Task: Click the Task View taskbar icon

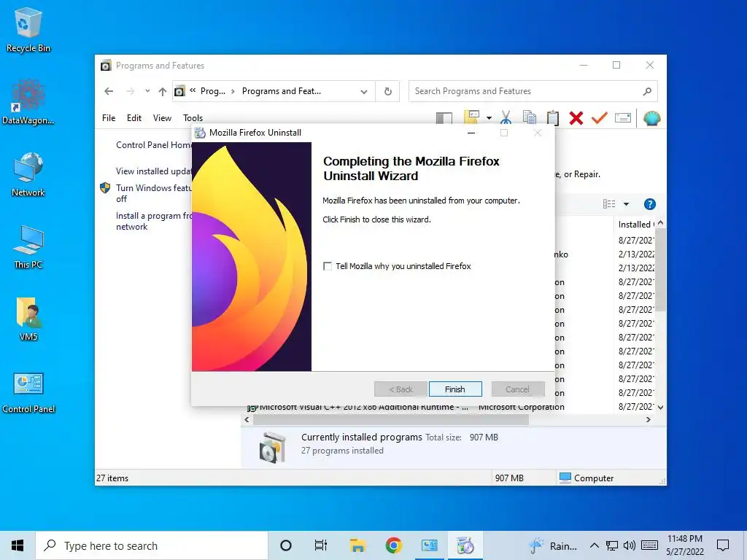Action: tap(321, 545)
